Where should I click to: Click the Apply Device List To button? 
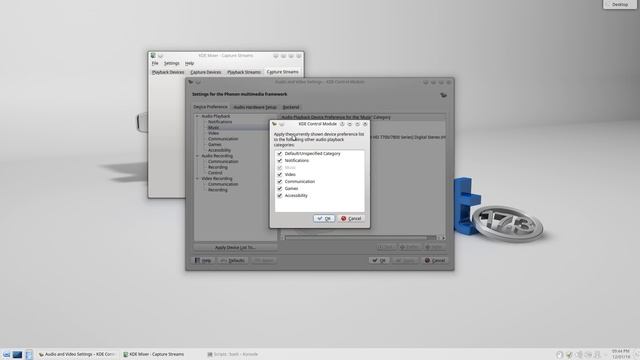click(235, 247)
